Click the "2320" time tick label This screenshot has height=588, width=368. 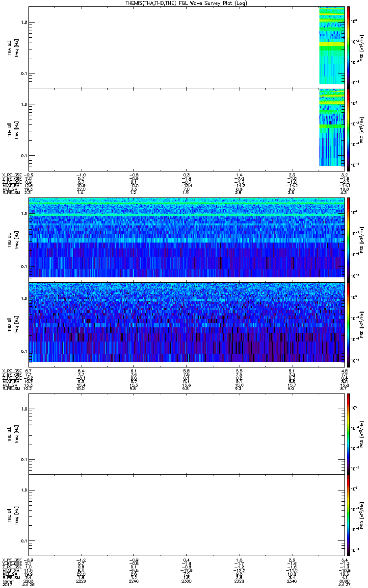[x=239, y=580]
